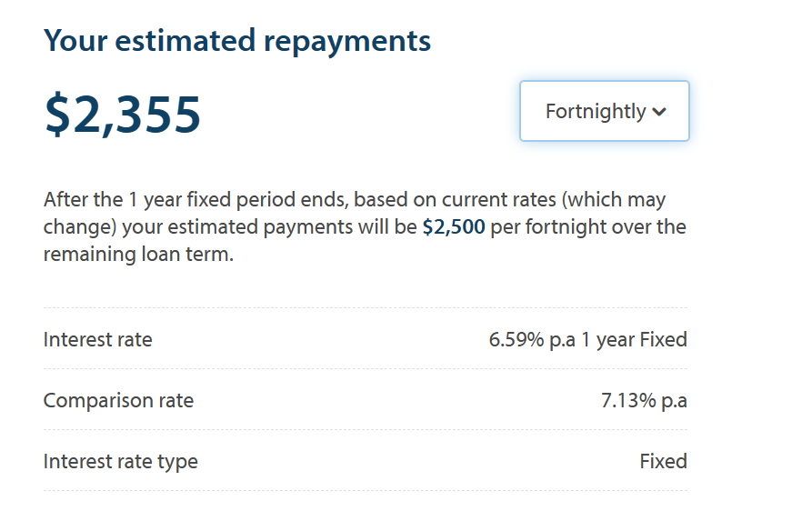Click 'based on current rates' phrase
The height and width of the screenshot is (521, 812).
coord(456,199)
